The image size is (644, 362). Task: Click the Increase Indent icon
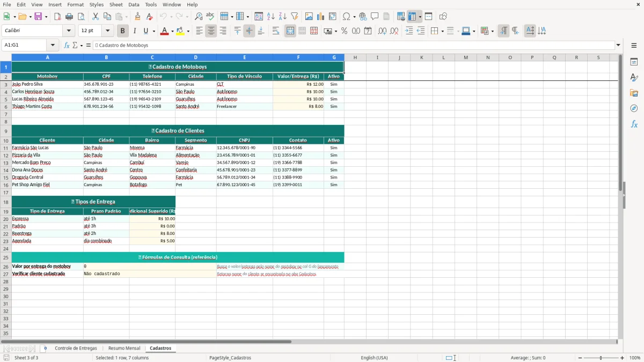(409, 31)
